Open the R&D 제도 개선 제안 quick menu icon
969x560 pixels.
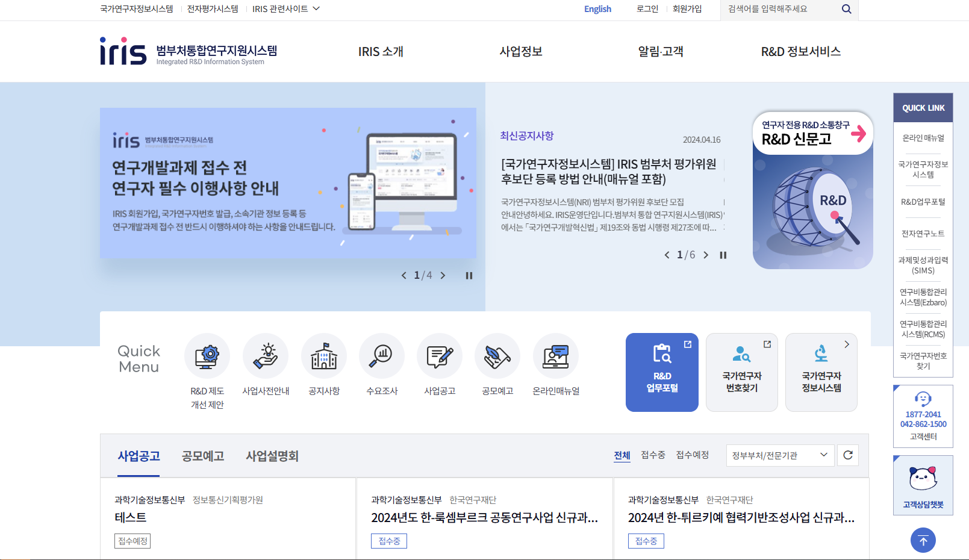[x=207, y=356]
